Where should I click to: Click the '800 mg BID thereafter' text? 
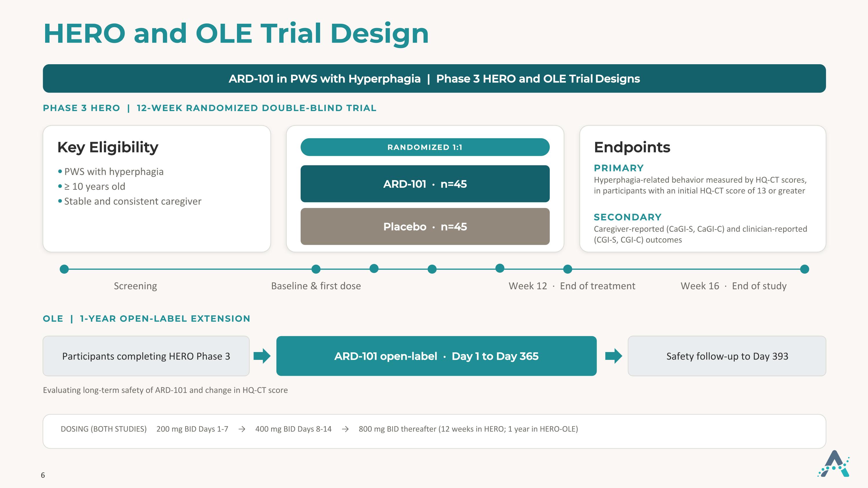pos(397,429)
